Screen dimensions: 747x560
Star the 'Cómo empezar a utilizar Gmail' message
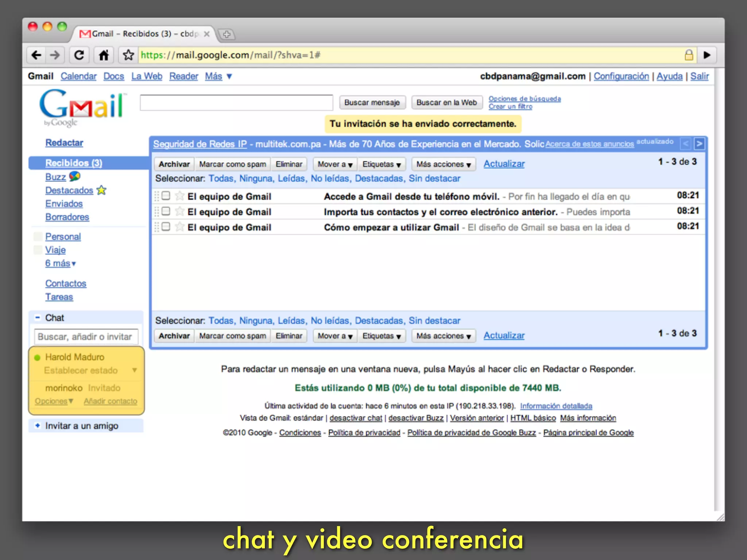tap(179, 227)
